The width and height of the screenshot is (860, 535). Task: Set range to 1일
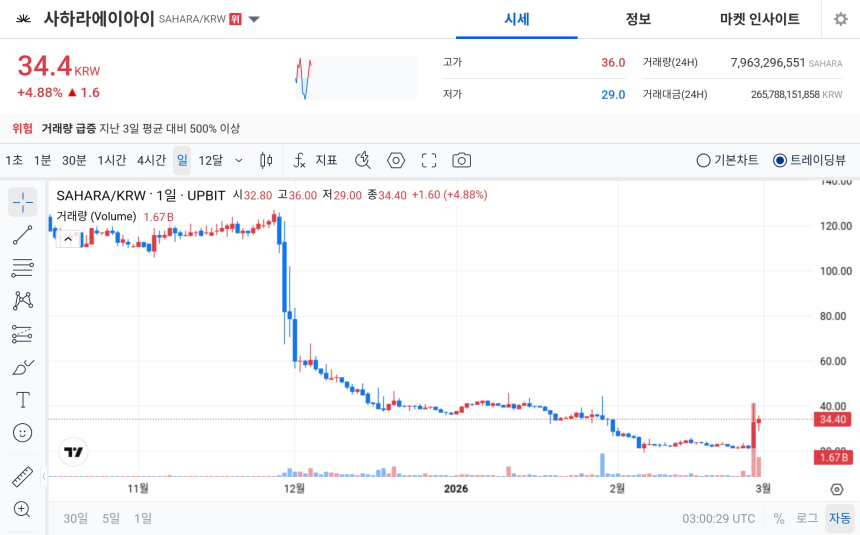[x=143, y=518]
